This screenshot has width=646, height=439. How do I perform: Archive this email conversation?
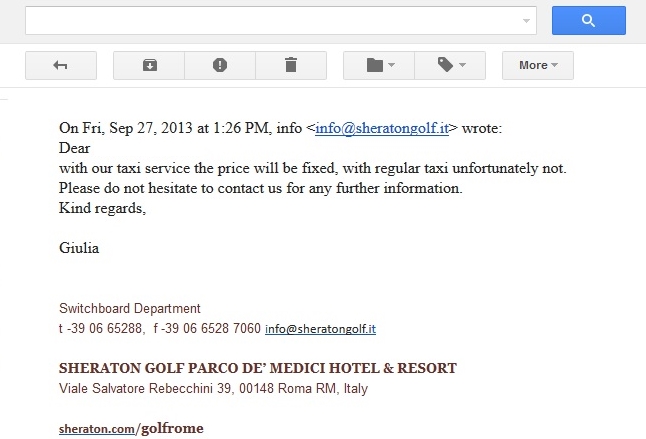click(149, 65)
